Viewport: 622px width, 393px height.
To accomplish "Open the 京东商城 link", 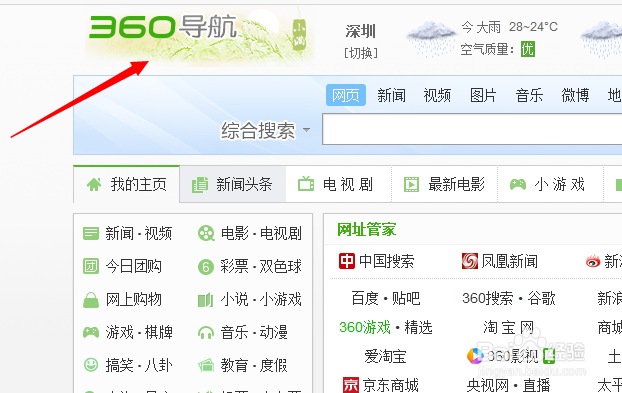I will pos(390,385).
